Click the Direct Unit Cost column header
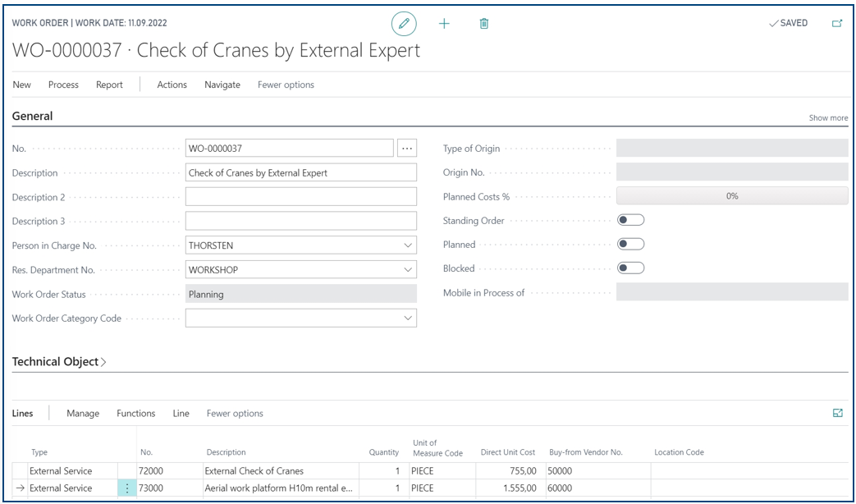Image resolution: width=856 pixels, height=504 pixels. pyautogui.click(x=508, y=452)
